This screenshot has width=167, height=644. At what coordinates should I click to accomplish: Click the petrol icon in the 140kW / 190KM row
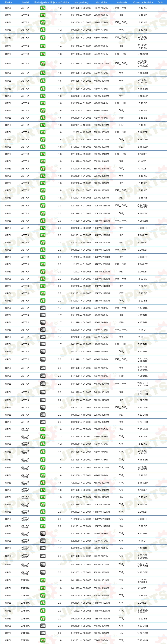pyautogui.click(x=43, y=228)
